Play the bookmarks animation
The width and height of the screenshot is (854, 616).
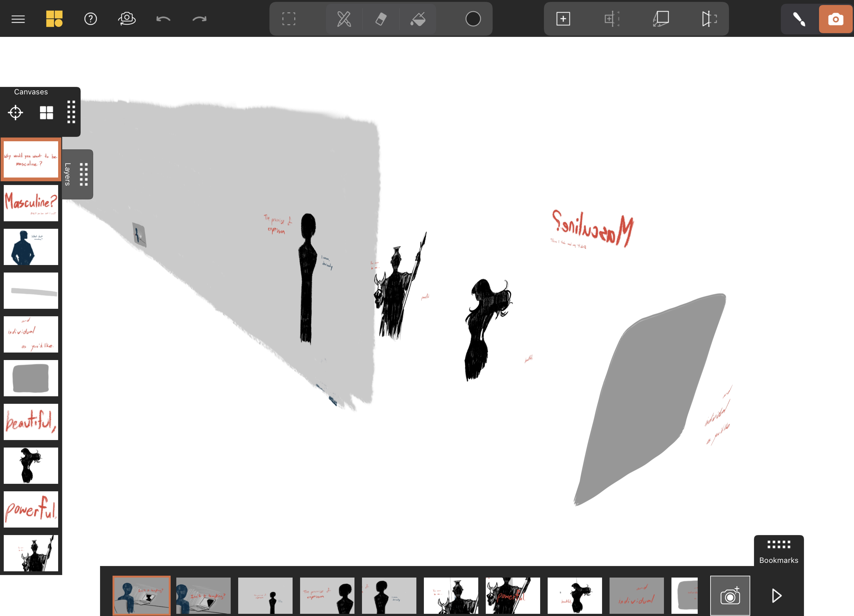point(776,595)
